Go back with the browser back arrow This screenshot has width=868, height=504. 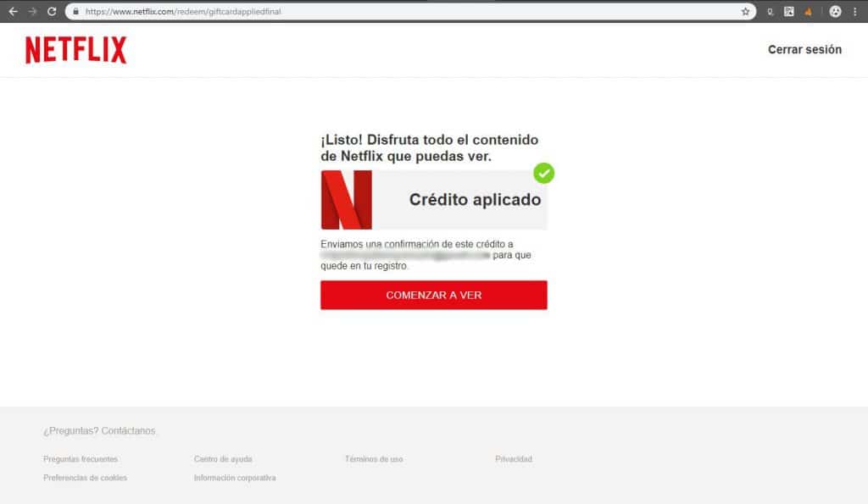[x=14, y=11]
